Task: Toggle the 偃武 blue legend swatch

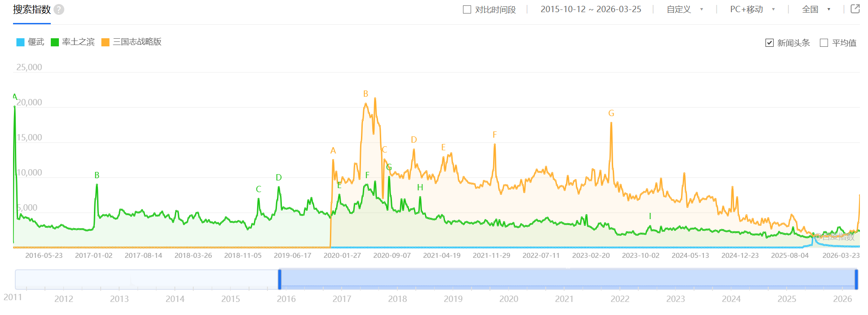Action: pos(20,42)
